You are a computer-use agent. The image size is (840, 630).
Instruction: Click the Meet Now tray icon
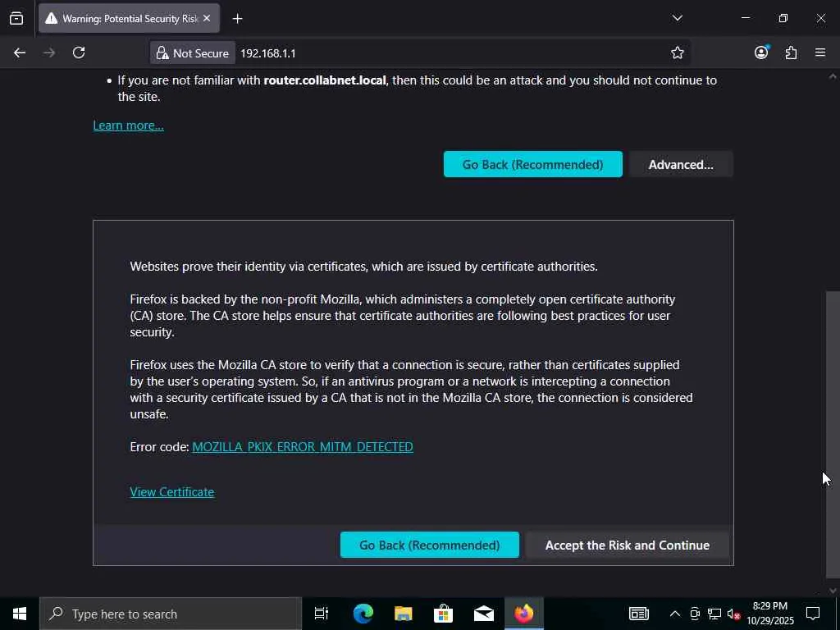(x=695, y=614)
